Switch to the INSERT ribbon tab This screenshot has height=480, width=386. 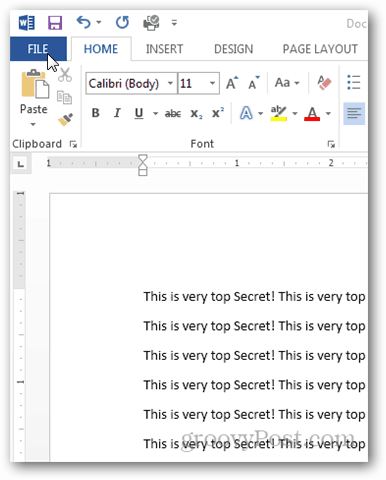click(x=164, y=49)
